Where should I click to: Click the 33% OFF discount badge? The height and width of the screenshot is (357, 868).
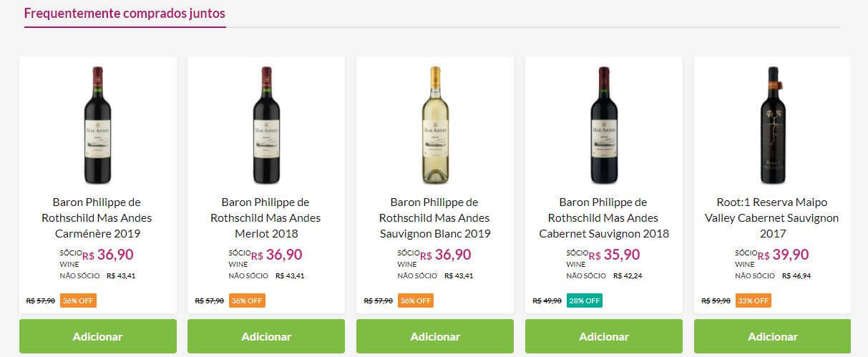click(753, 300)
